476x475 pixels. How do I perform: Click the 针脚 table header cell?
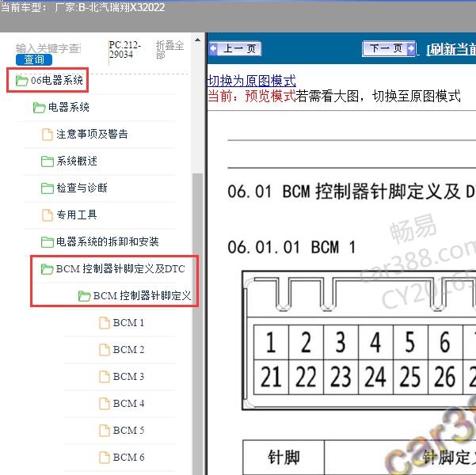[284, 458]
